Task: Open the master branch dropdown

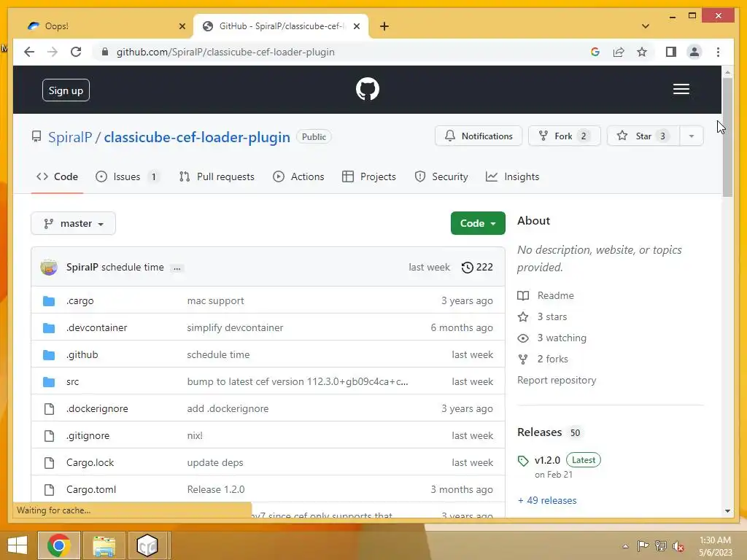Action: click(x=74, y=223)
